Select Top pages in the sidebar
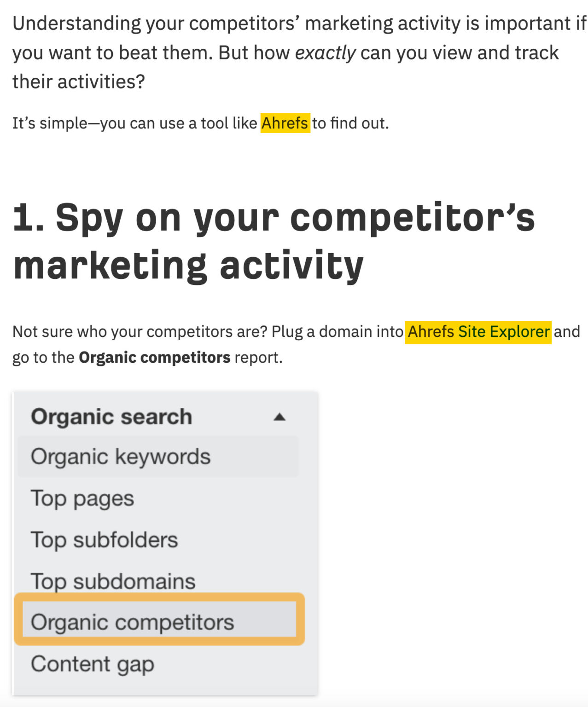 pos(82,498)
